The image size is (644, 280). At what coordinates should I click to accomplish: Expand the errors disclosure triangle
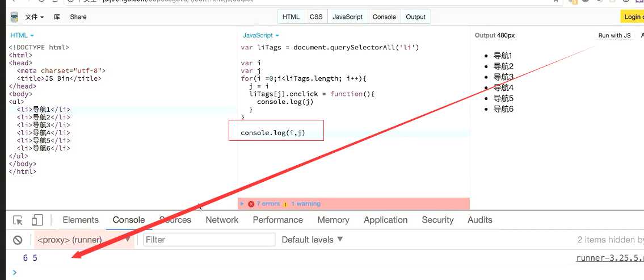[x=242, y=204]
